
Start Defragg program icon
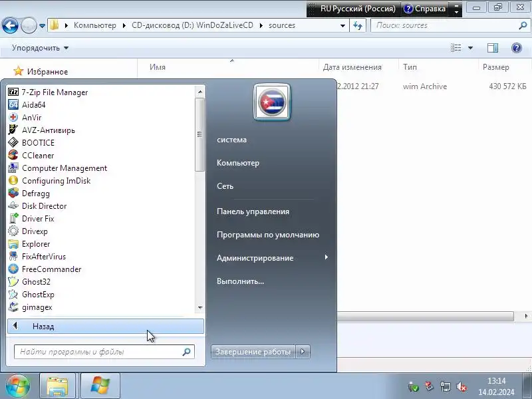[x=13, y=193]
